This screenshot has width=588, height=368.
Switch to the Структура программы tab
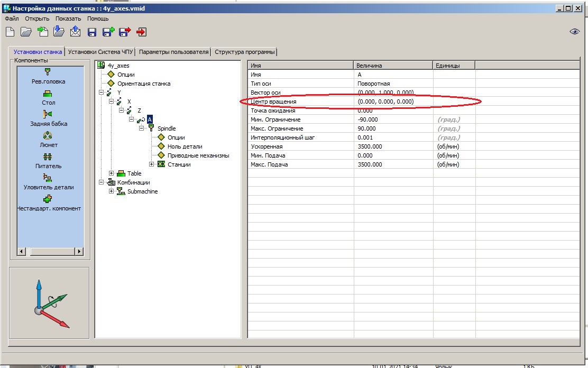click(x=245, y=52)
